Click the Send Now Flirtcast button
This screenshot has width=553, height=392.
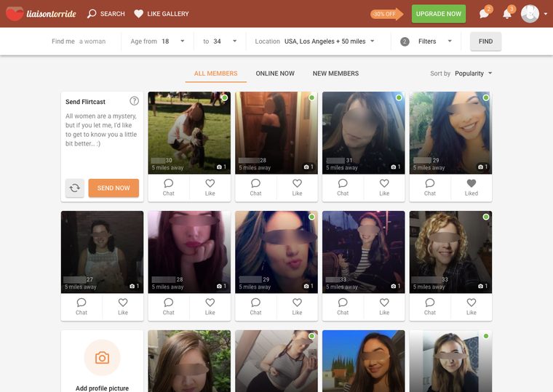click(x=114, y=188)
